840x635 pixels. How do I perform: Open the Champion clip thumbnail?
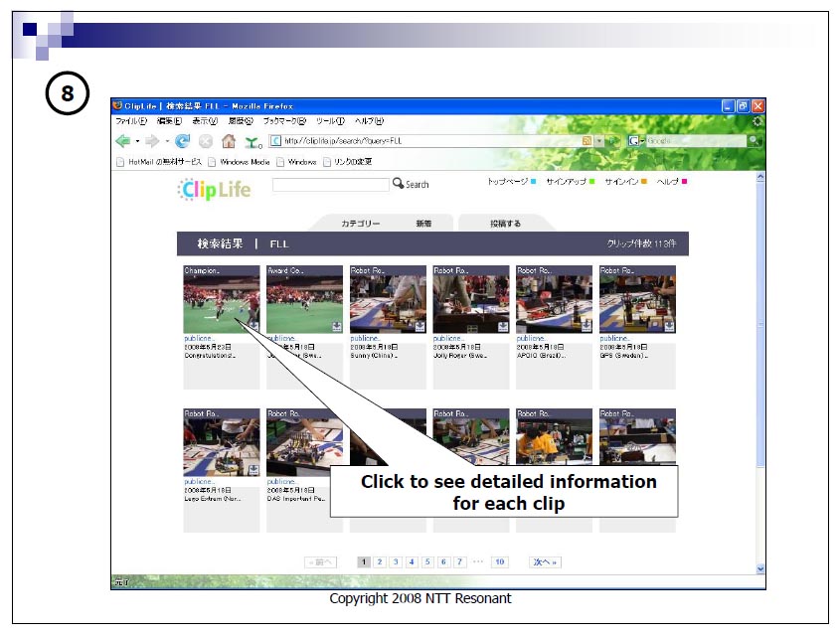[222, 304]
